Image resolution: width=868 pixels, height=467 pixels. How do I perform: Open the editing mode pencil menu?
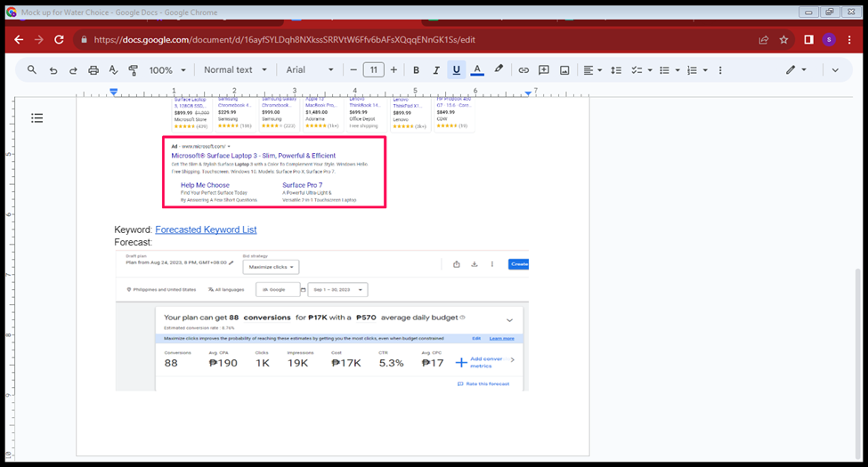pos(796,69)
